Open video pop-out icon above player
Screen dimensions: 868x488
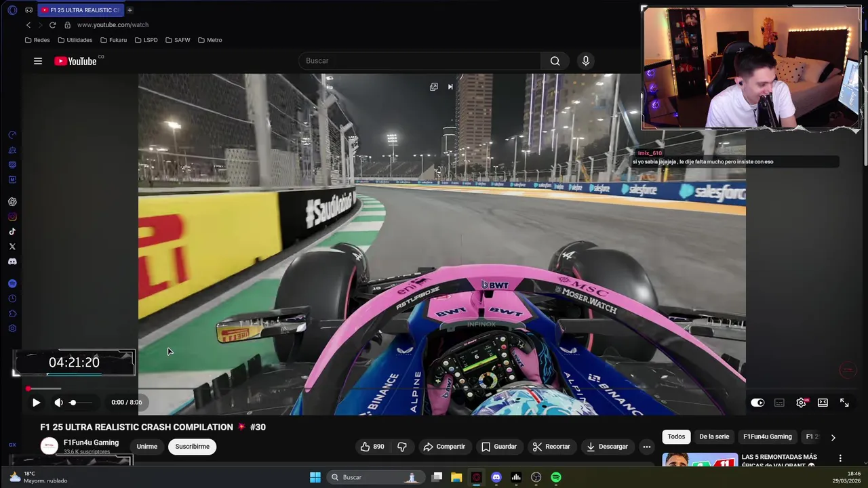click(434, 87)
